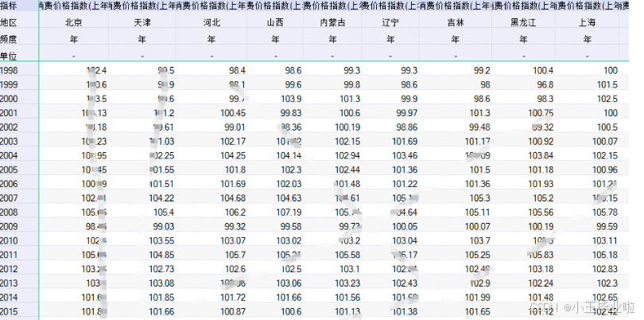
Task: Click 黑龙江 2012 value 103.18
Action: (x=541, y=269)
